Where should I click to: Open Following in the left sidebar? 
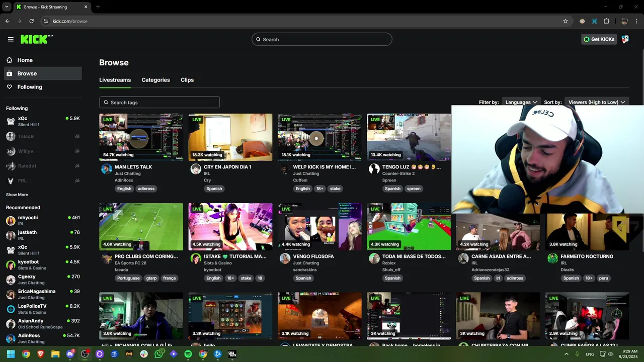43,87
